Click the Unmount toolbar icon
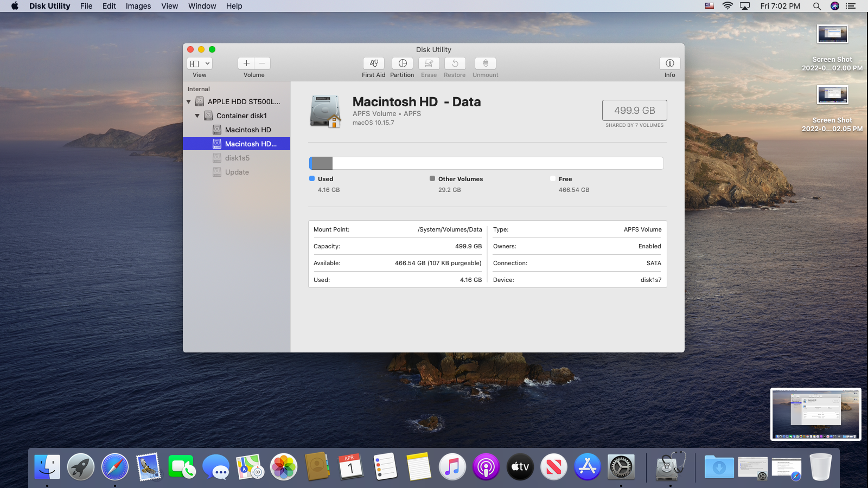The image size is (868, 488). click(x=486, y=63)
